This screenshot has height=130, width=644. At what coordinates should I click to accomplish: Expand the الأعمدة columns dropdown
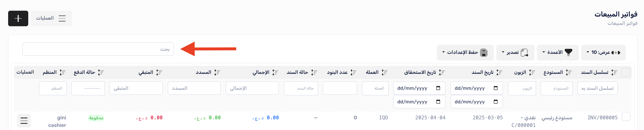[x=557, y=52]
